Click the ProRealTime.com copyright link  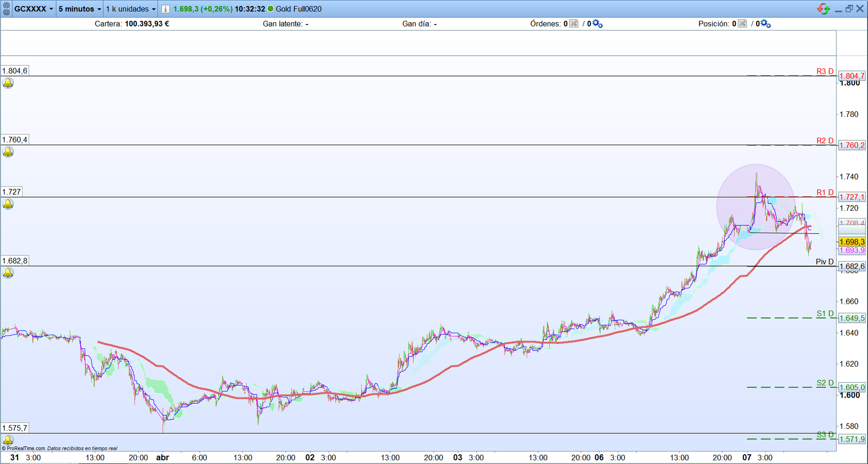(24, 448)
